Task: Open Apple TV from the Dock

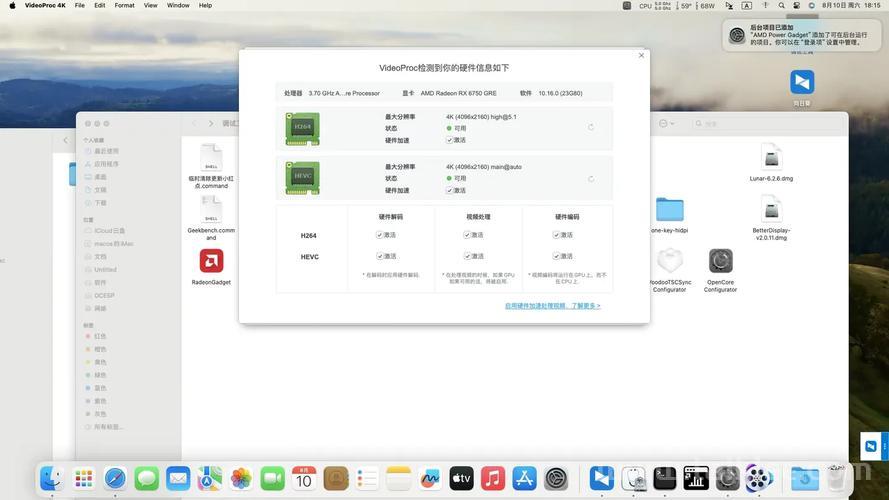Action: point(462,478)
